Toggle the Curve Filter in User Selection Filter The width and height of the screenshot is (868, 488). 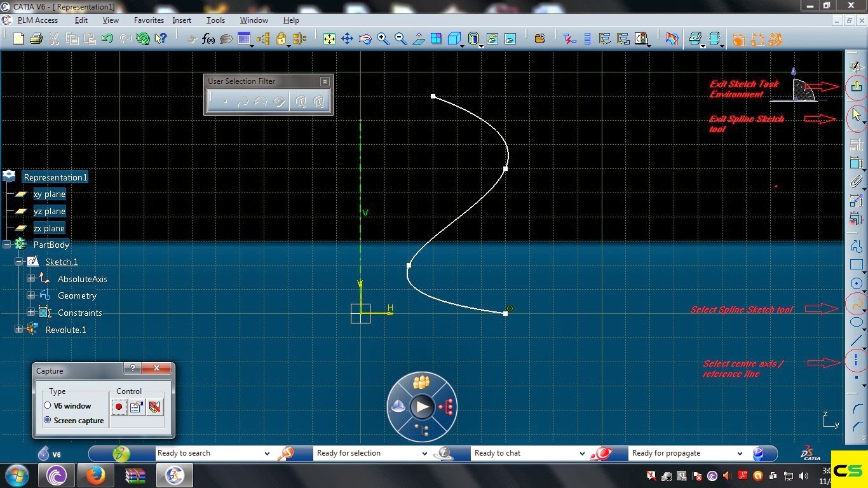pyautogui.click(x=243, y=101)
